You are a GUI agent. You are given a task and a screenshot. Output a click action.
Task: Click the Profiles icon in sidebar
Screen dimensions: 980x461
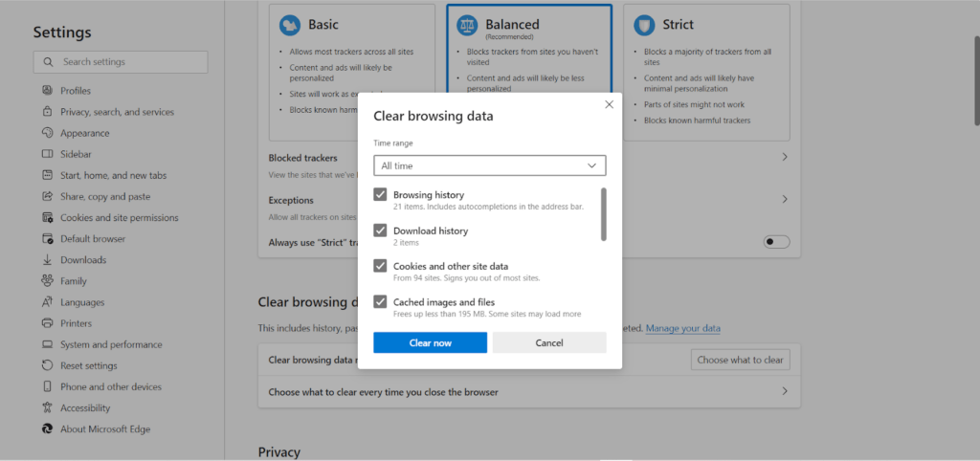pyautogui.click(x=47, y=91)
